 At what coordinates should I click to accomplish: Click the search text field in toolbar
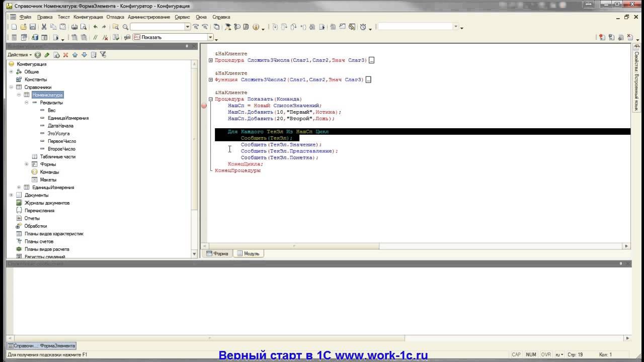point(157,27)
